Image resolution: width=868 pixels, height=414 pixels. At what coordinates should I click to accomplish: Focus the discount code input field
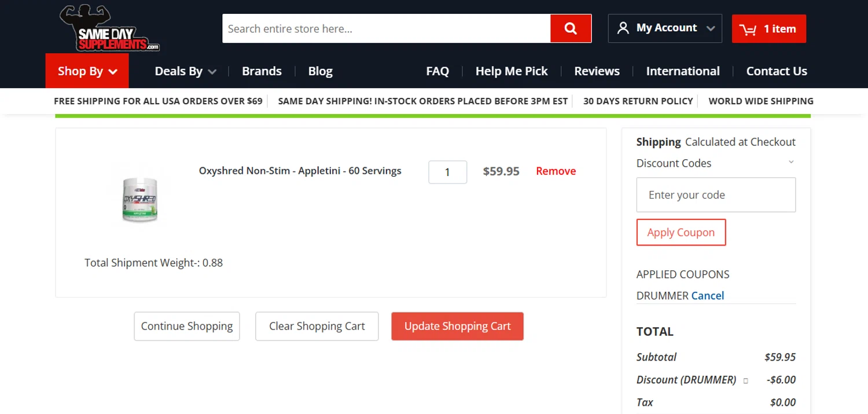coord(716,195)
